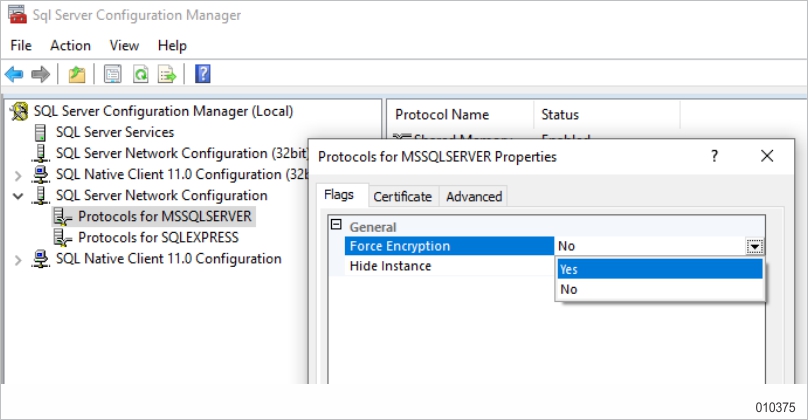The width and height of the screenshot is (808, 420).
Task: Click the Protocols for MSSQLSERVER icon
Action: pyautogui.click(x=63, y=217)
